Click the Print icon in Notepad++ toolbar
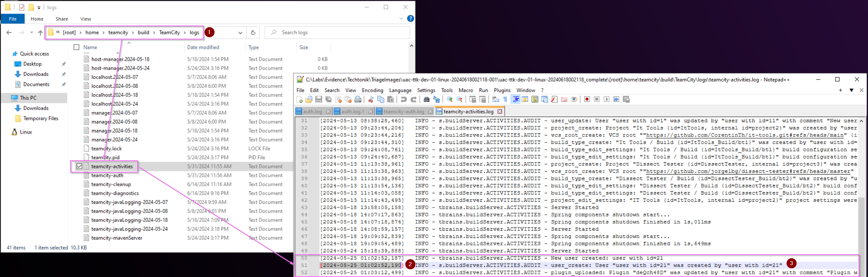The image size is (868, 277). [358, 99]
